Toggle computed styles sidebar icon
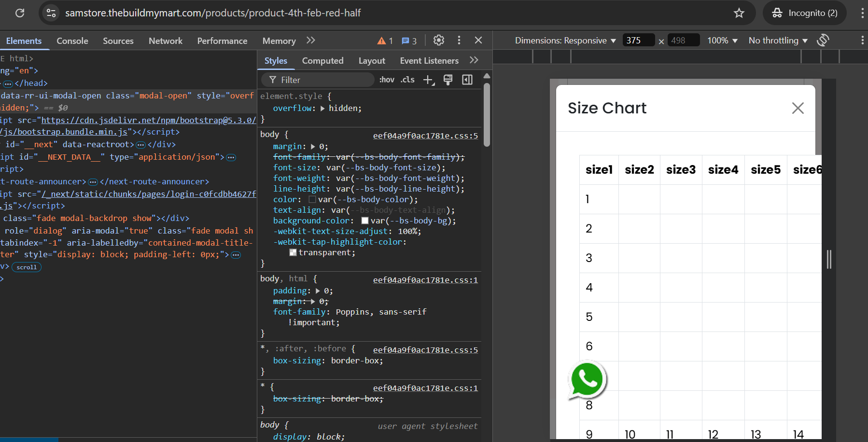 pyautogui.click(x=467, y=80)
